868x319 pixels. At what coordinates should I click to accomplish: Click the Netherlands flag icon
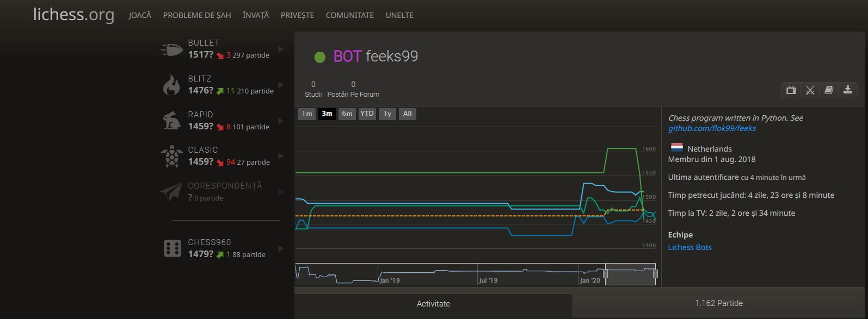tap(676, 148)
